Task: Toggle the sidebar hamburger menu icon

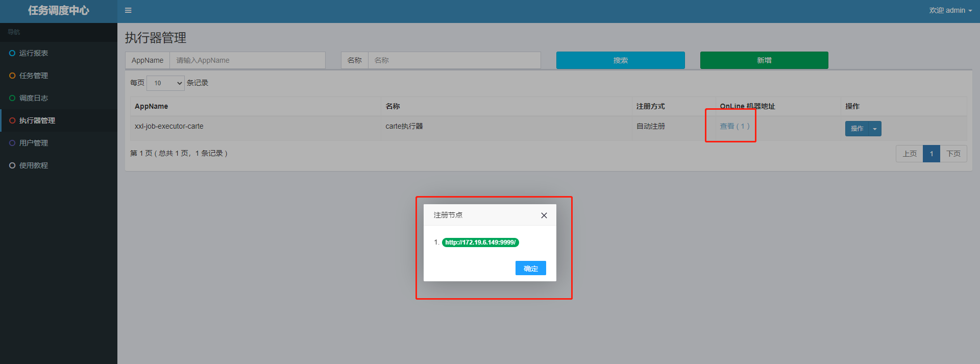Action: click(128, 10)
